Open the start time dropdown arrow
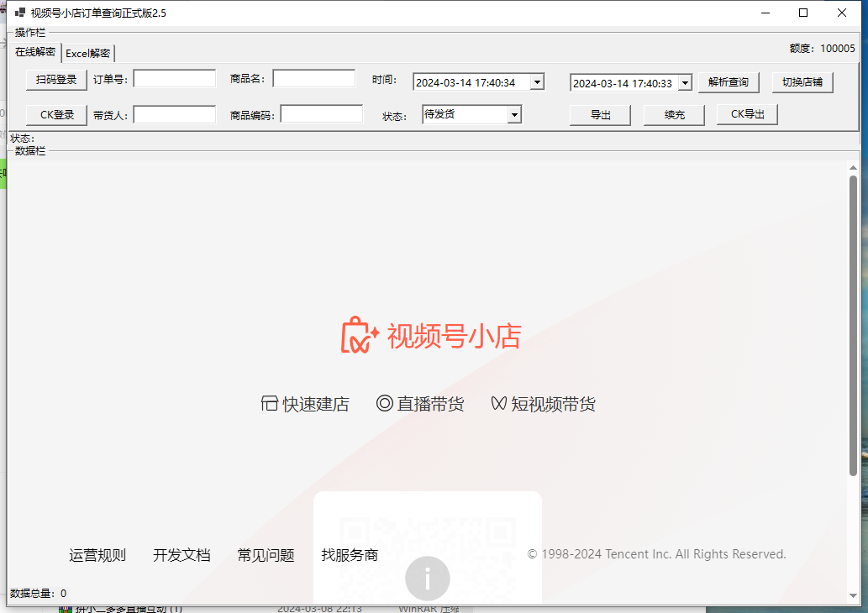The image size is (868, 613). point(537,82)
